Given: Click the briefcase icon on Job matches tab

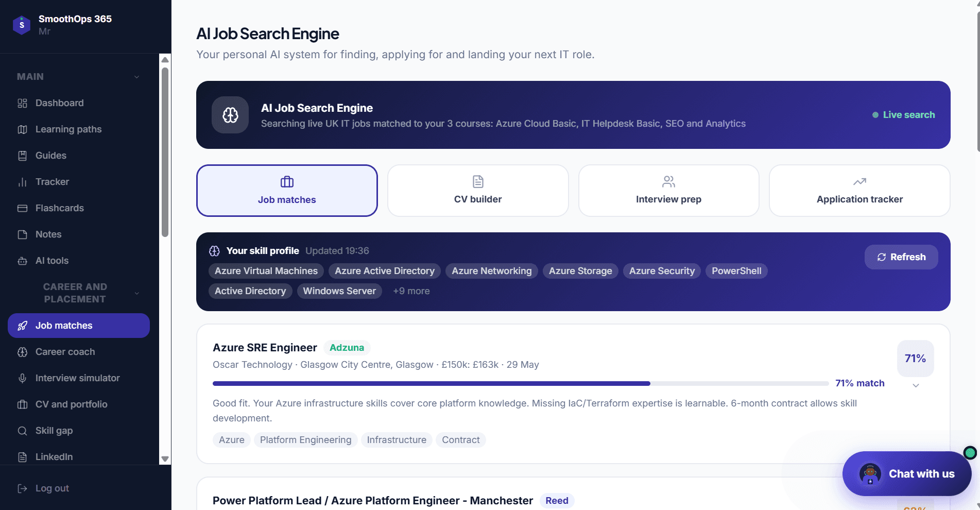Looking at the screenshot, I should pos(287,182).
